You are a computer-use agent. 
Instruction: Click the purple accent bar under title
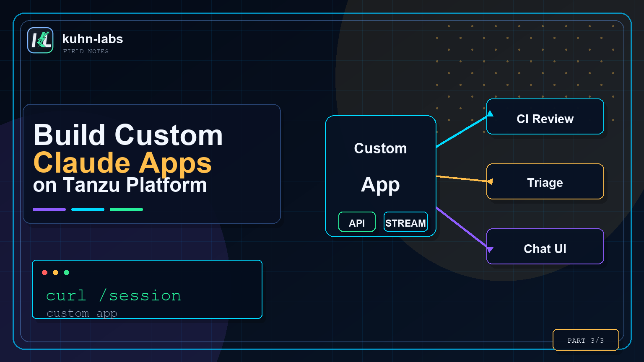point(49,209)
